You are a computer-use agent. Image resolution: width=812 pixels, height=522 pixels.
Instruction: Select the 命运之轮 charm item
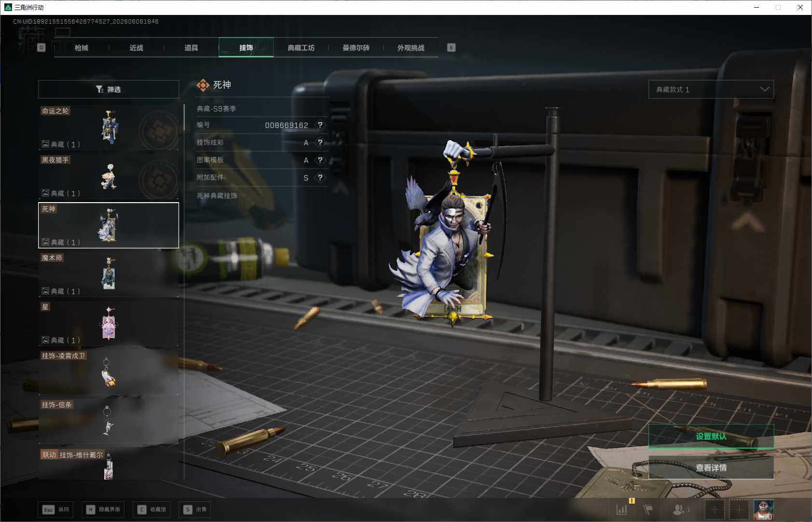(109, 127)
